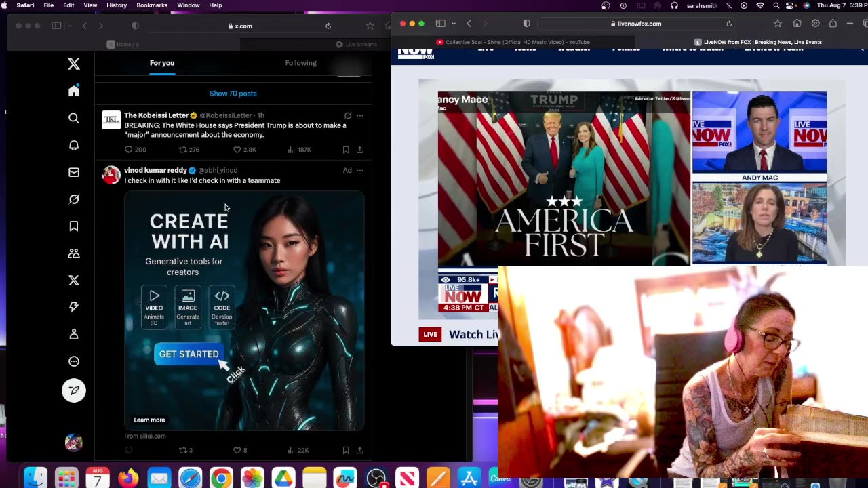
Task: Toggle sidebar in livenowfox.com Safari window
Action: [440, 24]
